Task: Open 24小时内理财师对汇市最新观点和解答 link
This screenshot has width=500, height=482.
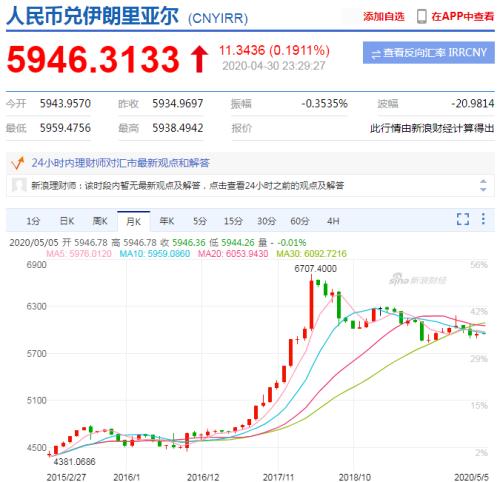Action: pos(120,163)
